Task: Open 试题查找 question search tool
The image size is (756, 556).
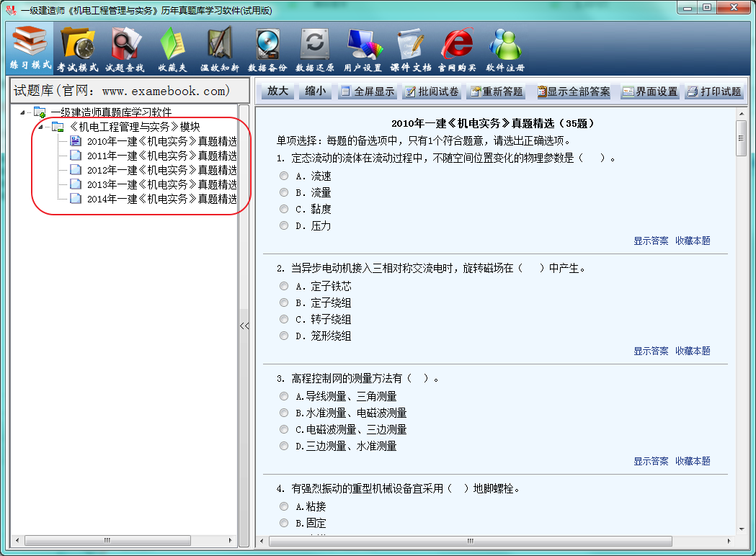Action: [125, 49]
